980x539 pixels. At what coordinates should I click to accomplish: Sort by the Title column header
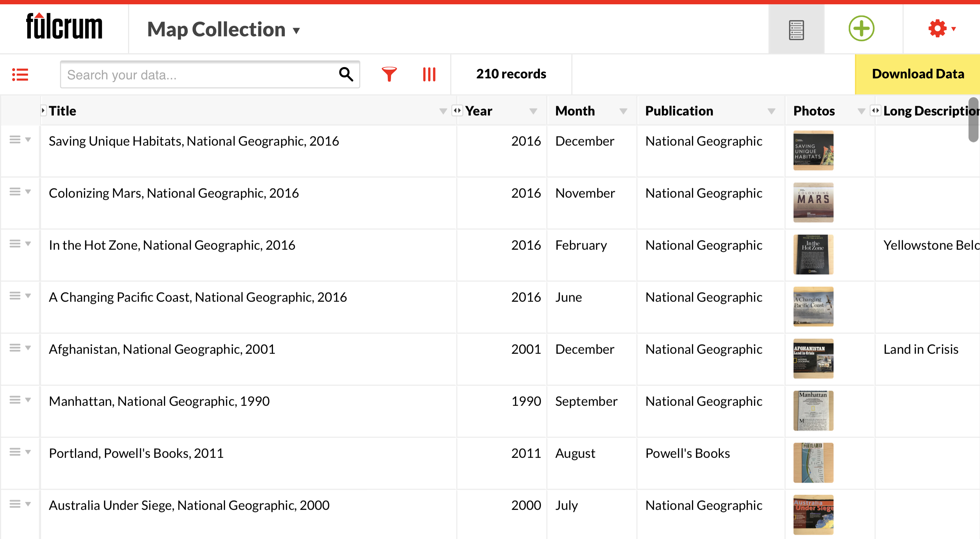(x=62, y=111)
